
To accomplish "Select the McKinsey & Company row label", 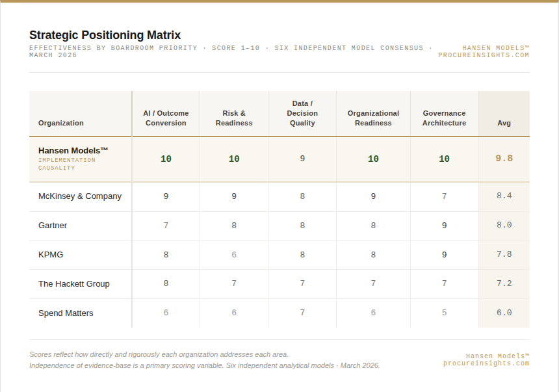I will pyautogui.click(x=80, y=196).
